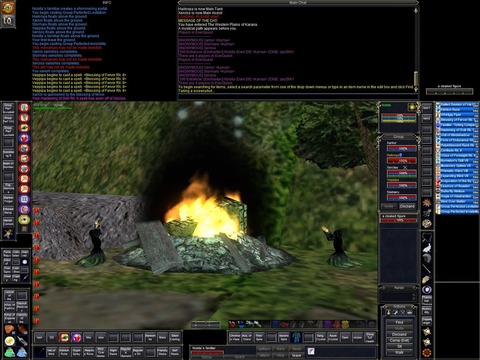Click the INFO chat window title
This screenshot has height=360, width=480.
[x=107, y=2]
